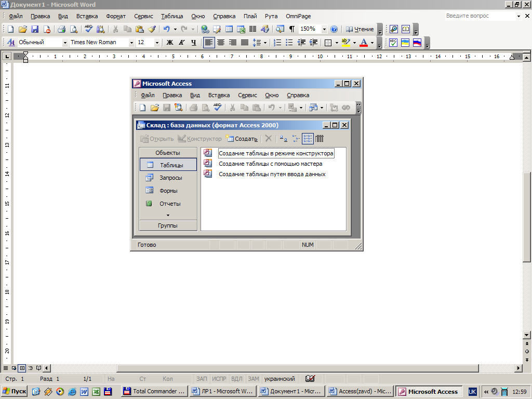Insert a hyperlink using the globe icon
Viewport: 532px width, 399px height.
[205, 29]
